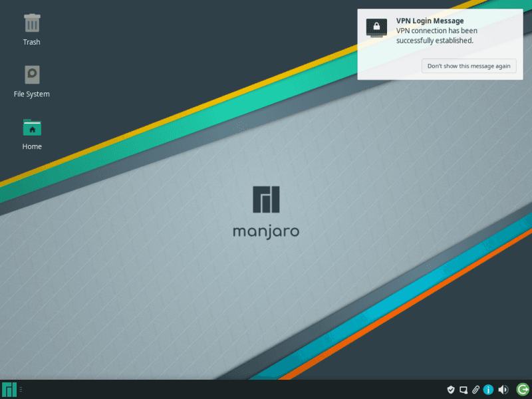Click the "VPN Login Message" notification title
The width and height of the screenshot is (532, 399).
point(430,21)
